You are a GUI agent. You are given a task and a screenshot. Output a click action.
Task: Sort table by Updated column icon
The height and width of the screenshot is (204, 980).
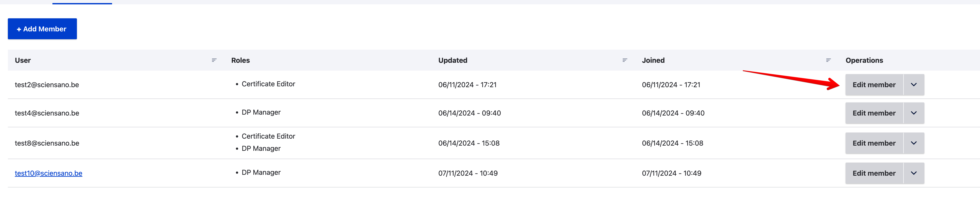[625, 60]
